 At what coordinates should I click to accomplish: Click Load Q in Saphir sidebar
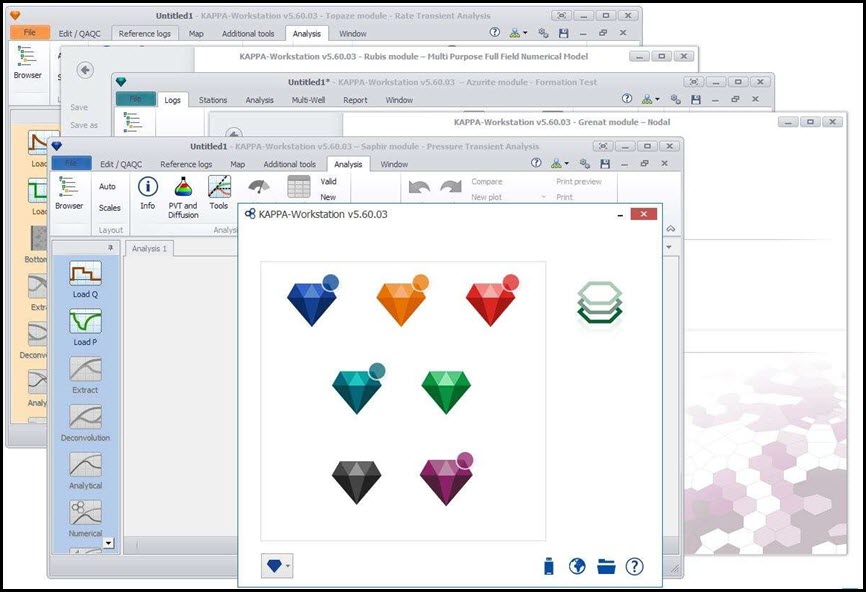85,279
